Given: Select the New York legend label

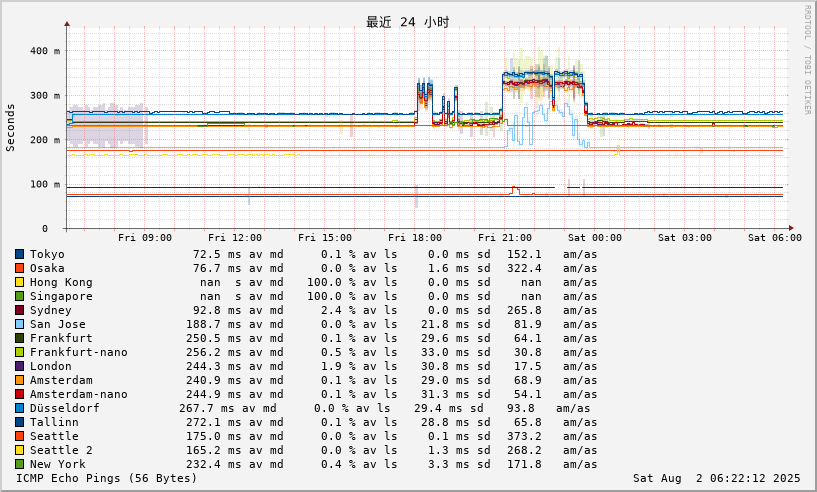Looking at the screenshot, I should pyautogui.click(x=57, y=464).
